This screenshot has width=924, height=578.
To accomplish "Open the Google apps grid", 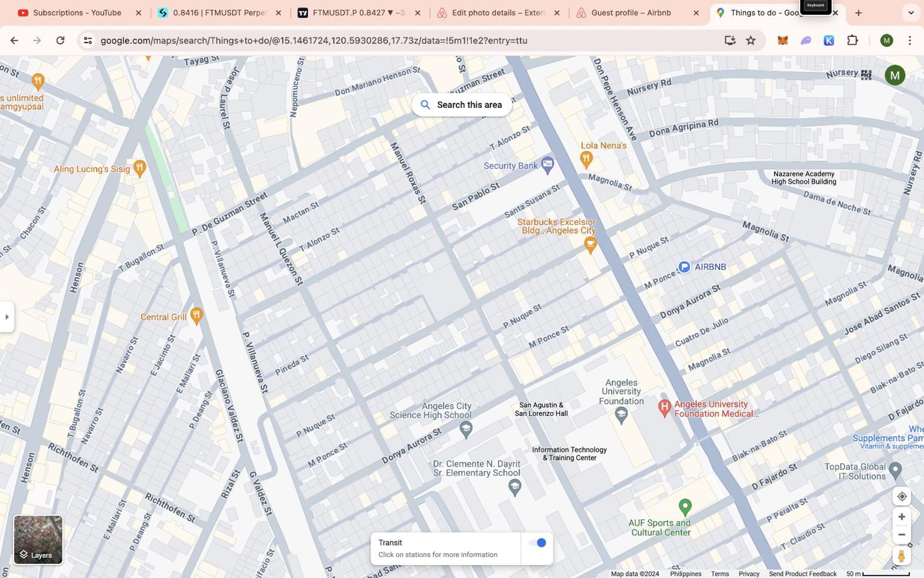I will tap(866, 75).
